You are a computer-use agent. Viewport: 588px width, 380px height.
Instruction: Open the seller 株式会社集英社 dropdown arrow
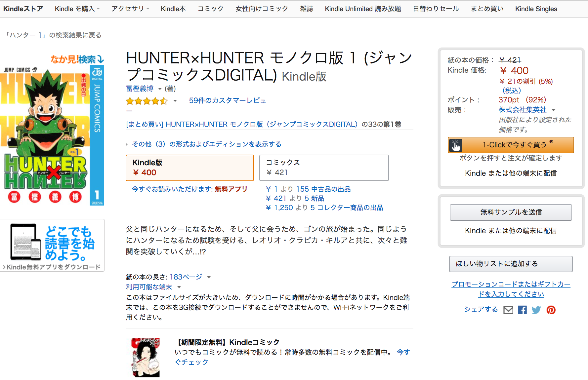pos(553,110)
